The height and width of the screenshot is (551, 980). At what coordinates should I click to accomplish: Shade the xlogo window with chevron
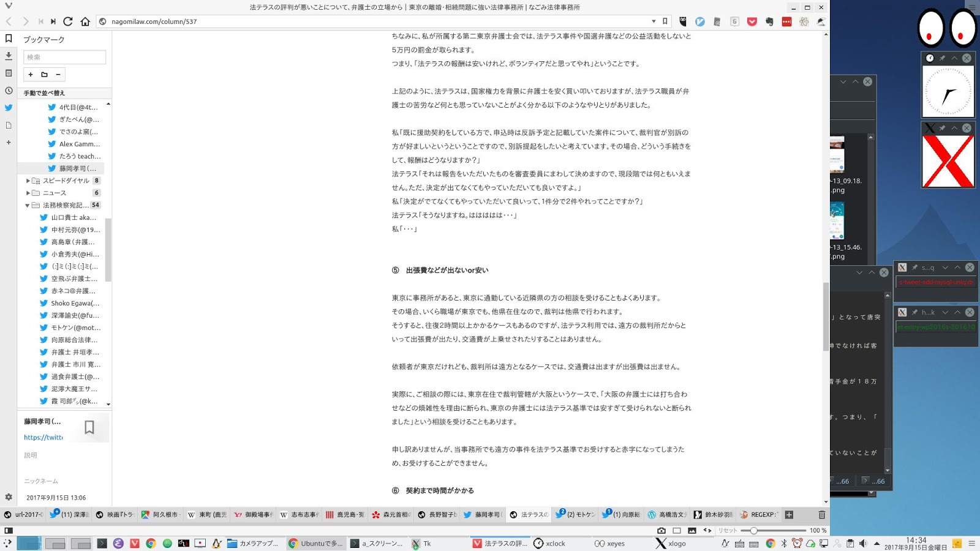954,128
